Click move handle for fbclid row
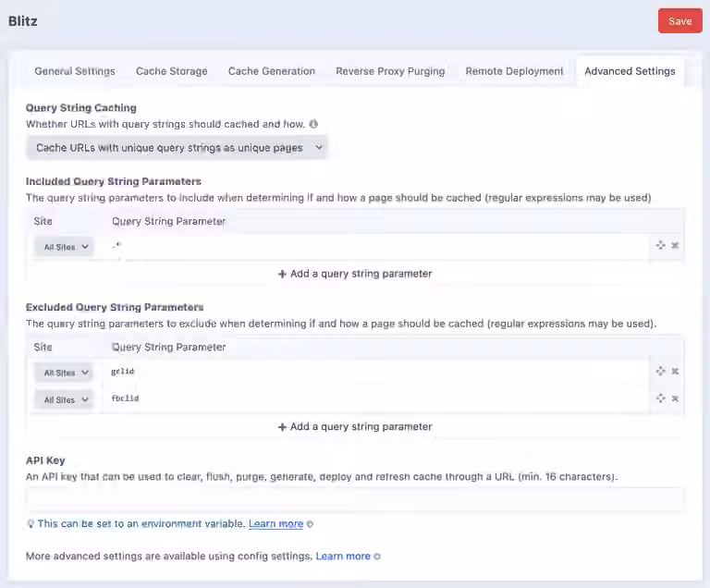 pos(661,398)
